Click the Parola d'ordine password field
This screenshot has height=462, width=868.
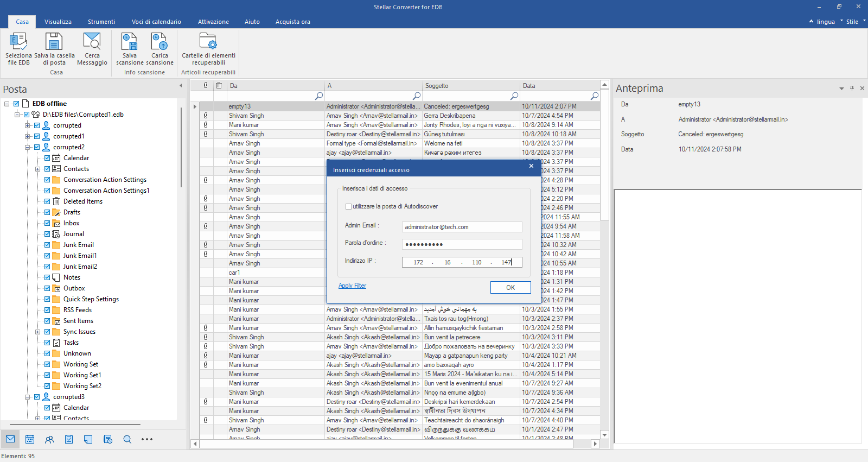[x=462, y=244]
